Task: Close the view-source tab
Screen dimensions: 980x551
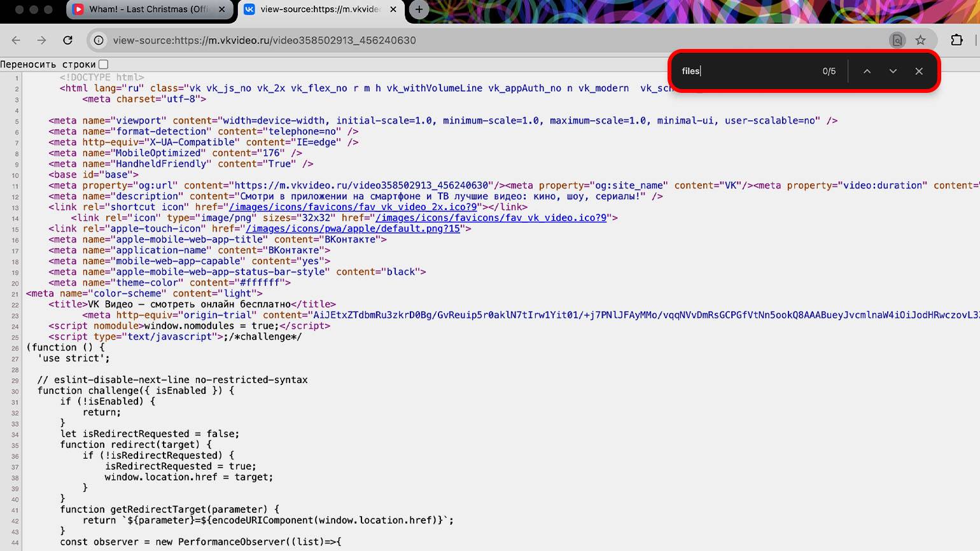Action: pyautogui.click(x=393, y=10)
